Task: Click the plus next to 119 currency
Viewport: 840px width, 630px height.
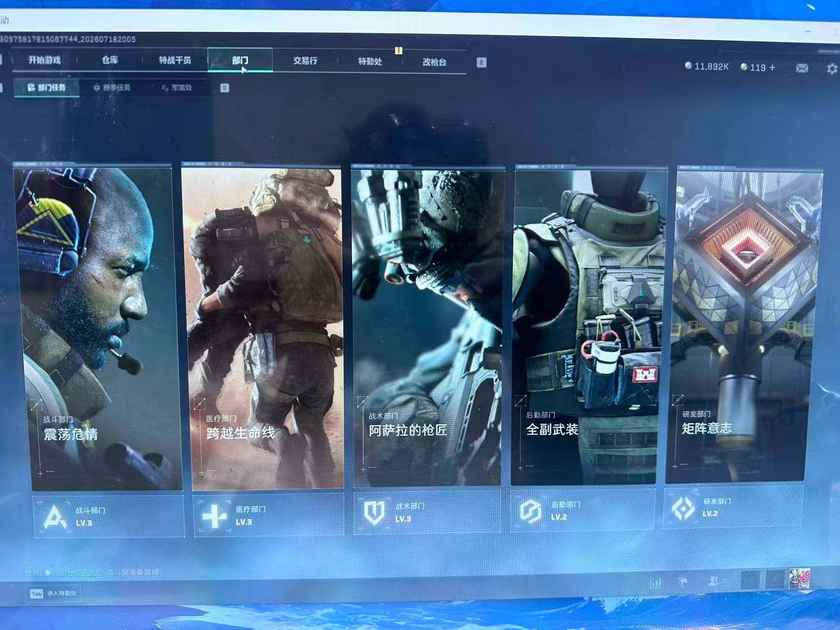Action: tap(772, 67)
